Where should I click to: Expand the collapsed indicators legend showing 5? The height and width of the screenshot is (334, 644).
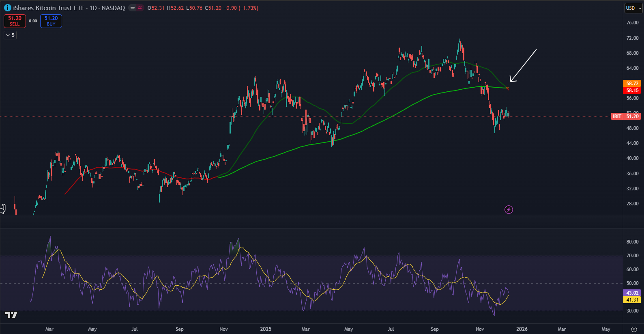(x=10, y=35)
